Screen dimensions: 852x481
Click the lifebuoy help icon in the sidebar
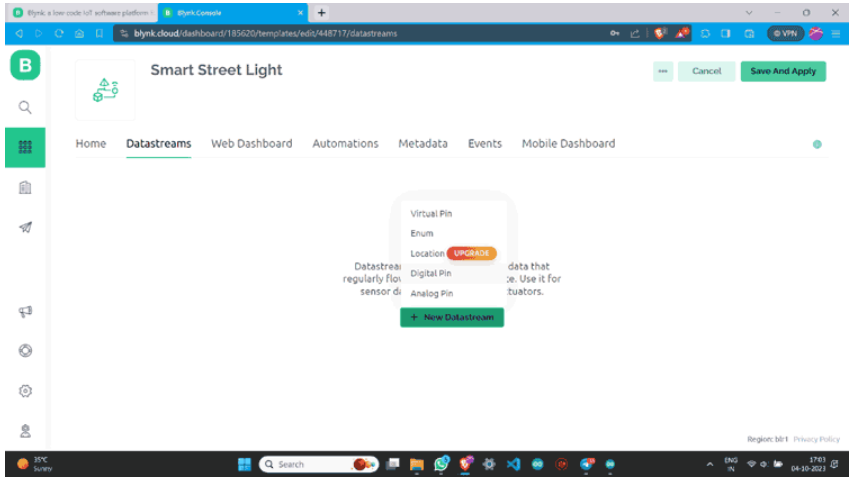(x=25, y=351)
